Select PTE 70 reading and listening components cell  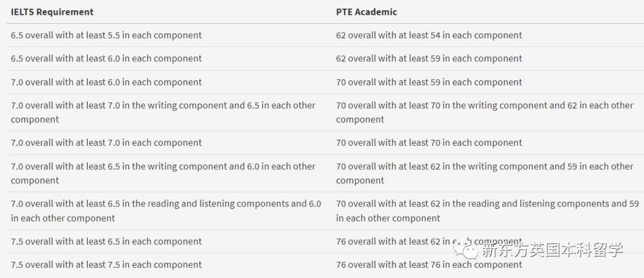coord(488,211)
